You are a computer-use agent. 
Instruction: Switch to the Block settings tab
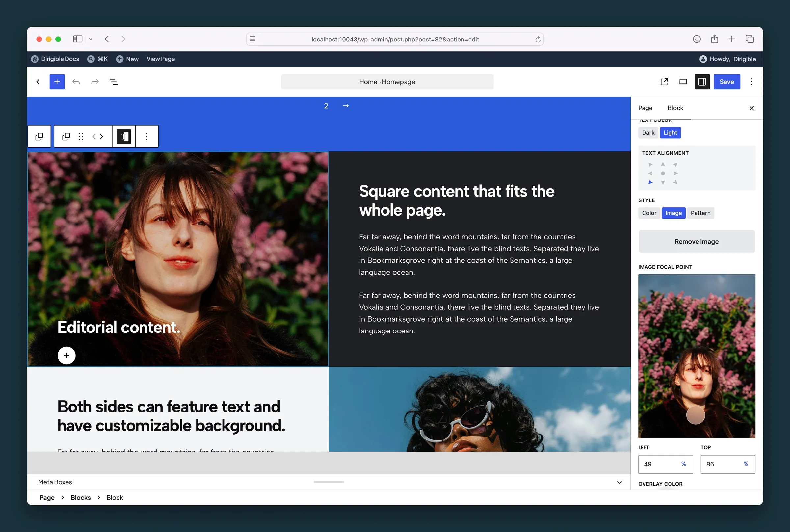(675, 108)
